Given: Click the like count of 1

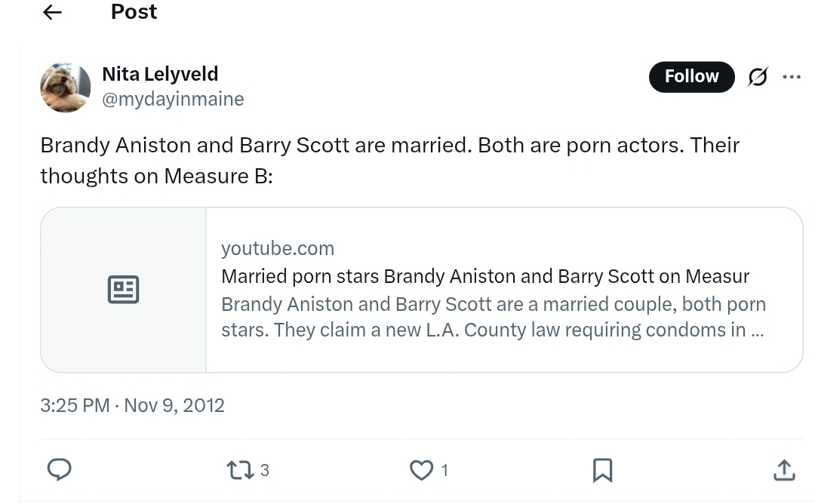Looking at the screenshot, I should click(x=444, y=471).
